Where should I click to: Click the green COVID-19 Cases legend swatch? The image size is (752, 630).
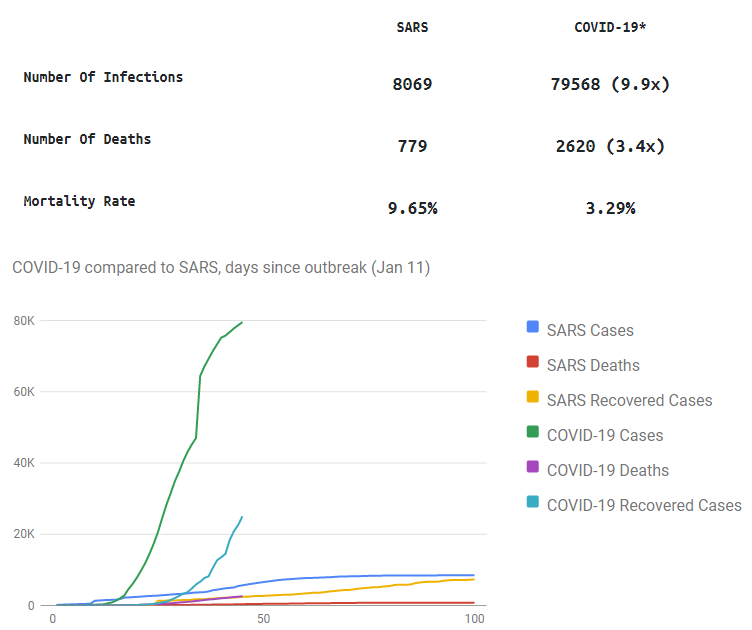(x=533, y=434)
